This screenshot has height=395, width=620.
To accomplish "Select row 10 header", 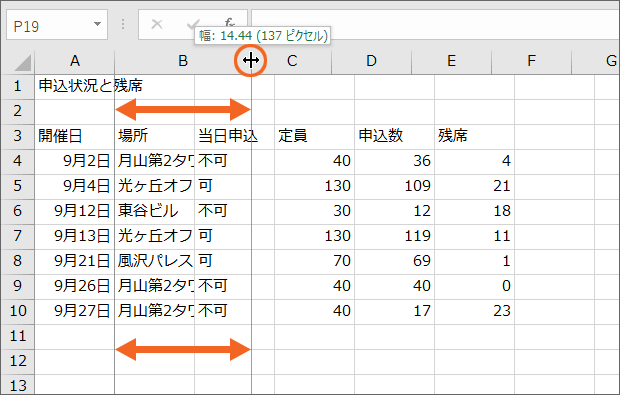I will coord(17,311).
